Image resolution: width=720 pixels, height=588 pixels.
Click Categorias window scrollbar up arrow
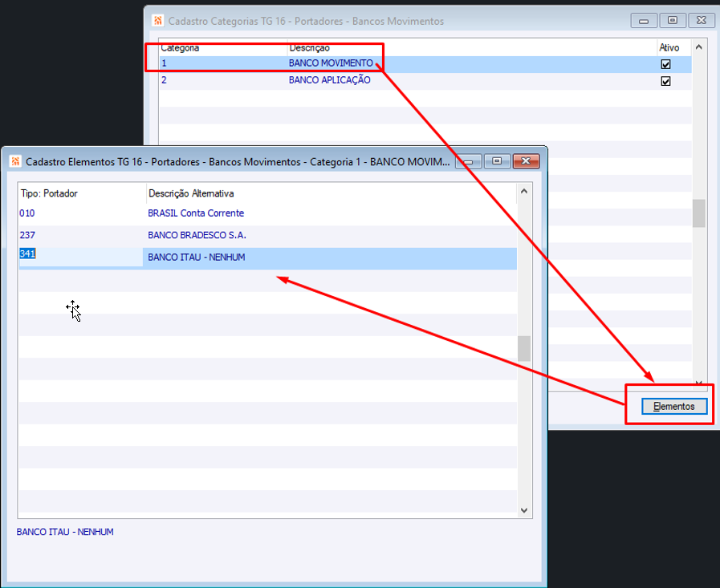[698, 47]
